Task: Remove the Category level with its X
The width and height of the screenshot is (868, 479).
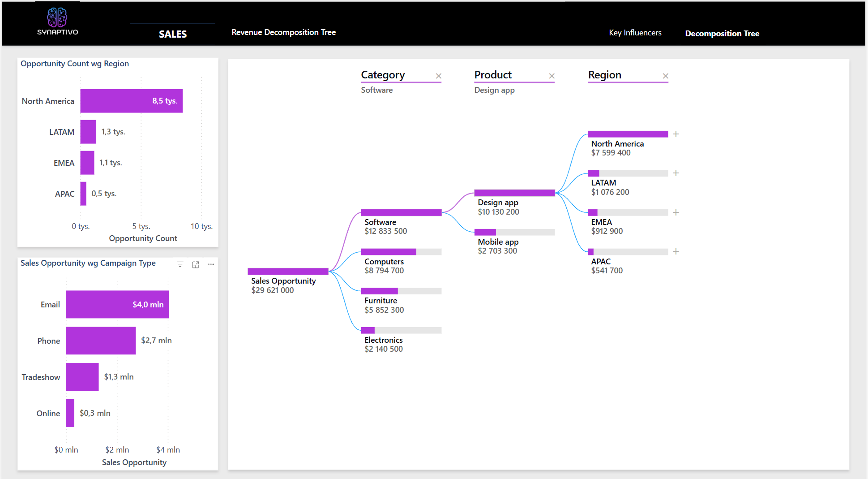Action: 439,76
